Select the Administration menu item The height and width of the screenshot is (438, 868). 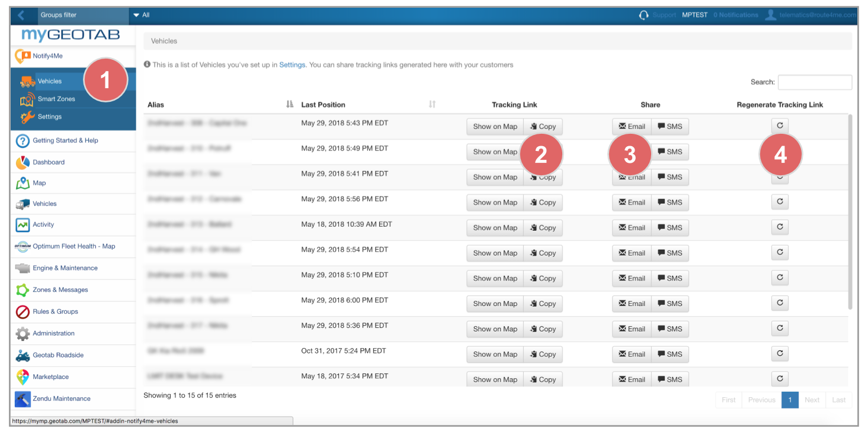(x=53, y=333)
